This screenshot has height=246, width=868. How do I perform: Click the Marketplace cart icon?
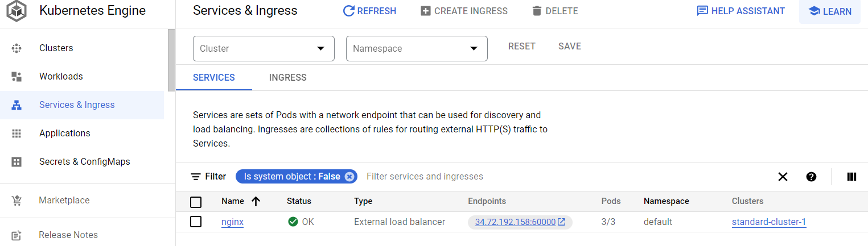[17, 201]
